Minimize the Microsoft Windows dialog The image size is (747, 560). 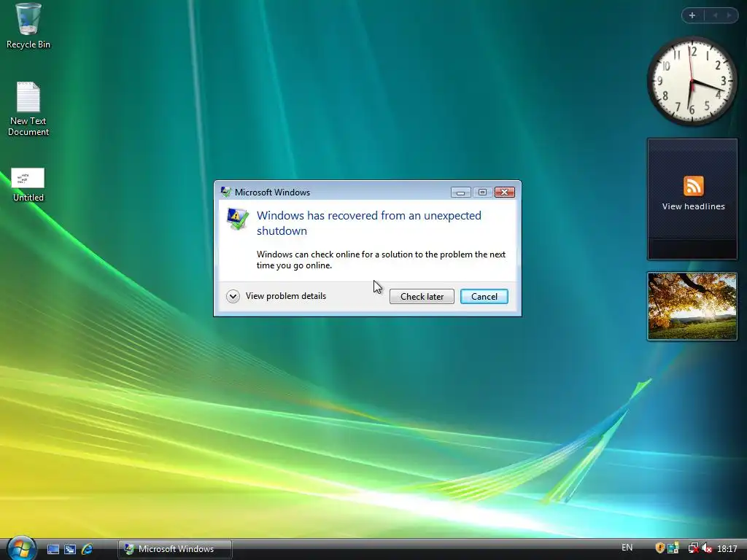pyautogui.click(x=461, y=192)
